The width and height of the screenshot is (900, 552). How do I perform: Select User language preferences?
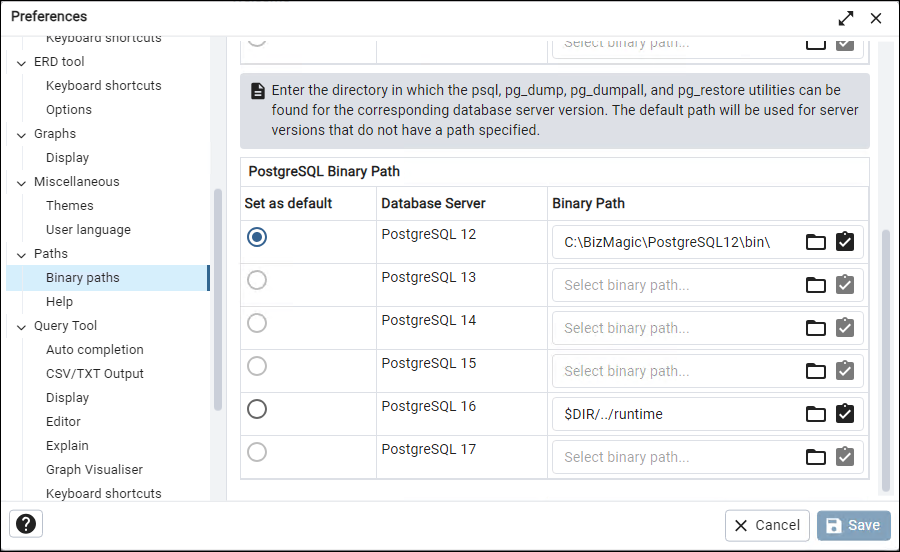pyautogui.click(x=88, y=230)
